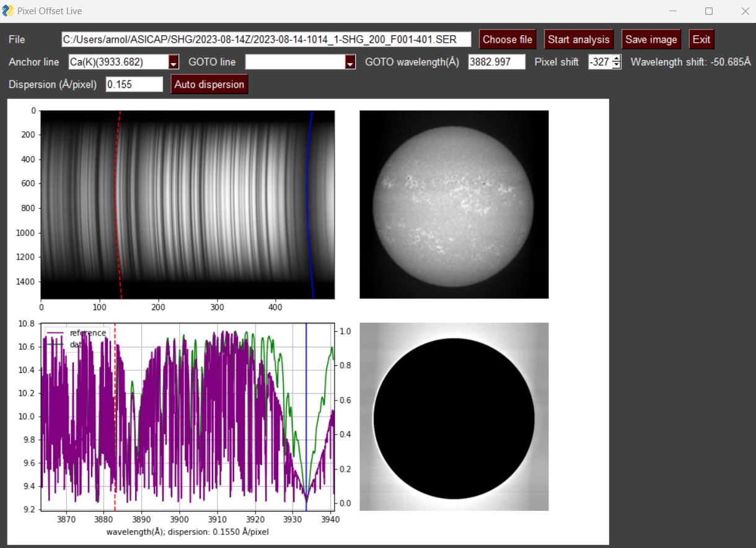Click the 'Dispersion (Å/pixel)' label

53,84
